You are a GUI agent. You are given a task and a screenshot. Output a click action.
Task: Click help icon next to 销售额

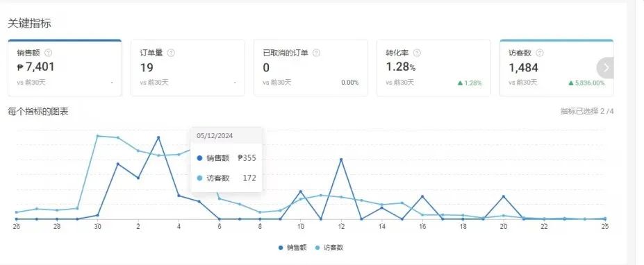[49, 53]
